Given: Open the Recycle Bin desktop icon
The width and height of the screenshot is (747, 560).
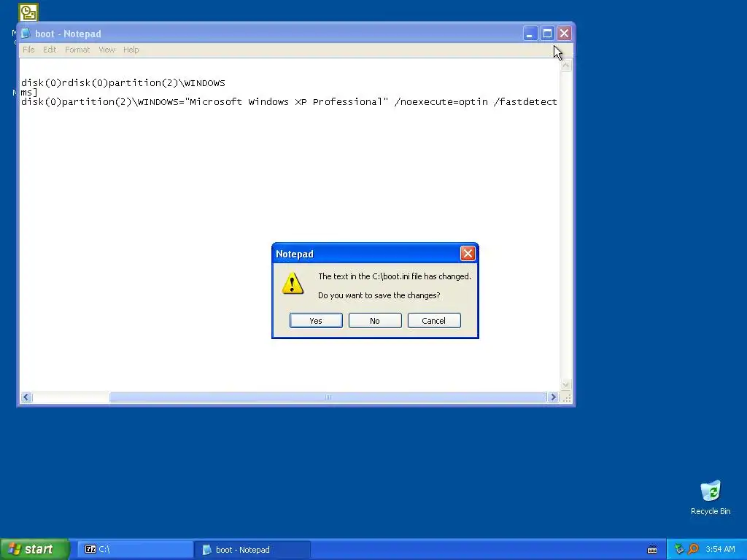Looking at the screenshot, I should (x=711, y=497).
